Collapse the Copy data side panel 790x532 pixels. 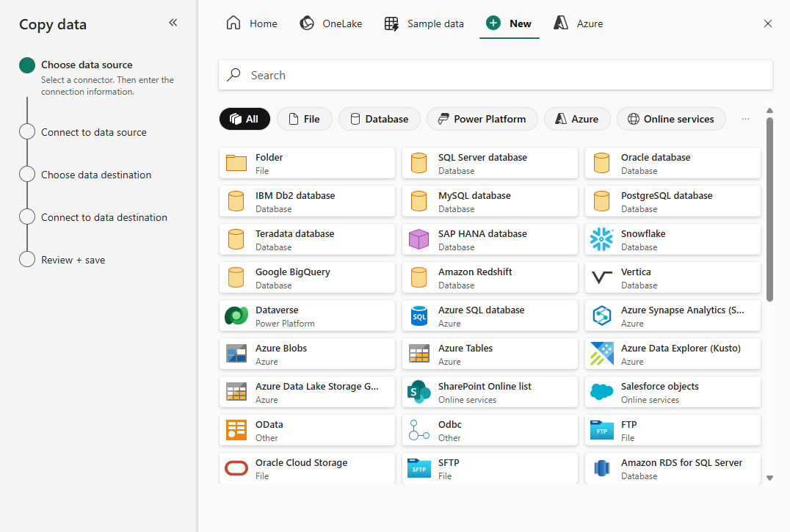(173, 23)
